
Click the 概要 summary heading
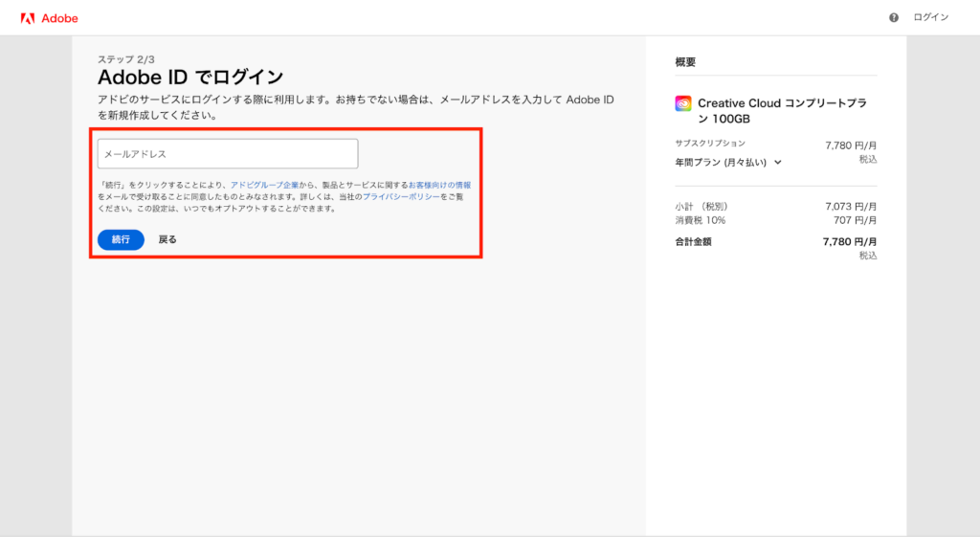(685, 62)
